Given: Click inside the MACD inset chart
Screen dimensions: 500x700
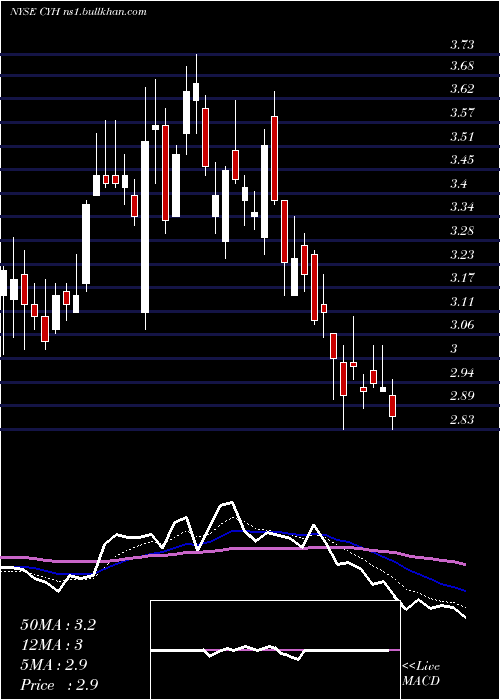Looking at the screenshot, I should (275, 650).
